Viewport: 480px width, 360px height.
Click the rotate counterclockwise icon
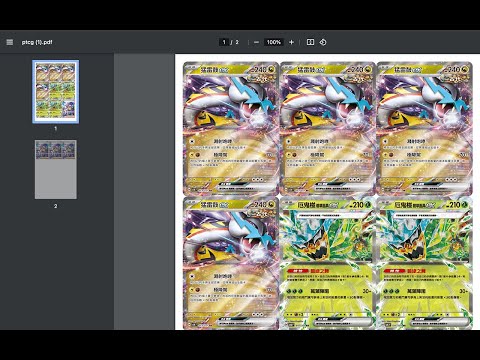(x=323, y=42)
